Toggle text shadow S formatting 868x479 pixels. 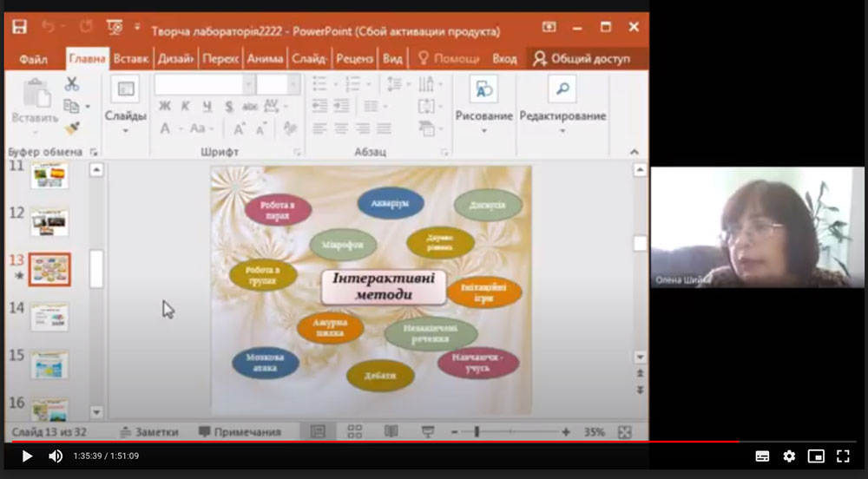pos(228,106)
